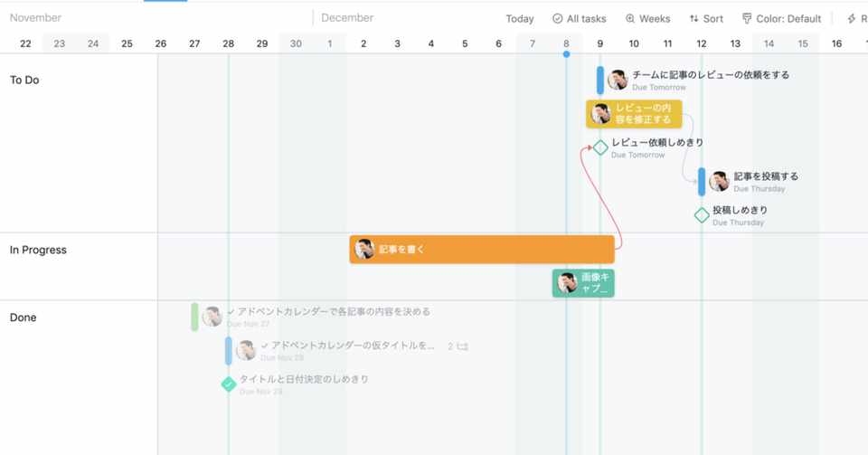Viewport: 868px width, 455px height.
Task: Select the In Progress section label
Action: point(38,251)
